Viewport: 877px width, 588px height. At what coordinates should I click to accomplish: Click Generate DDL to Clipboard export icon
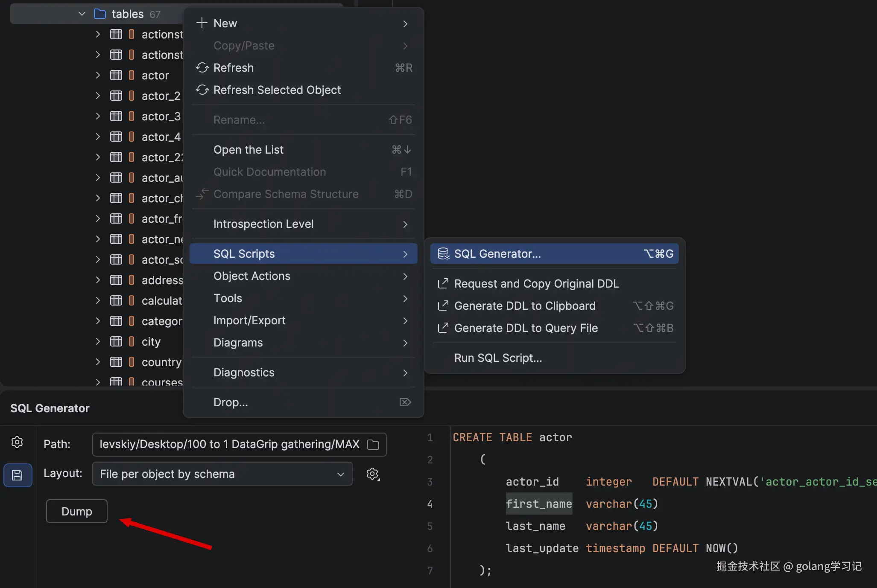443,306
